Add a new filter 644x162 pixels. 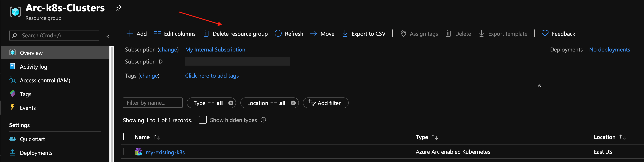325,103
